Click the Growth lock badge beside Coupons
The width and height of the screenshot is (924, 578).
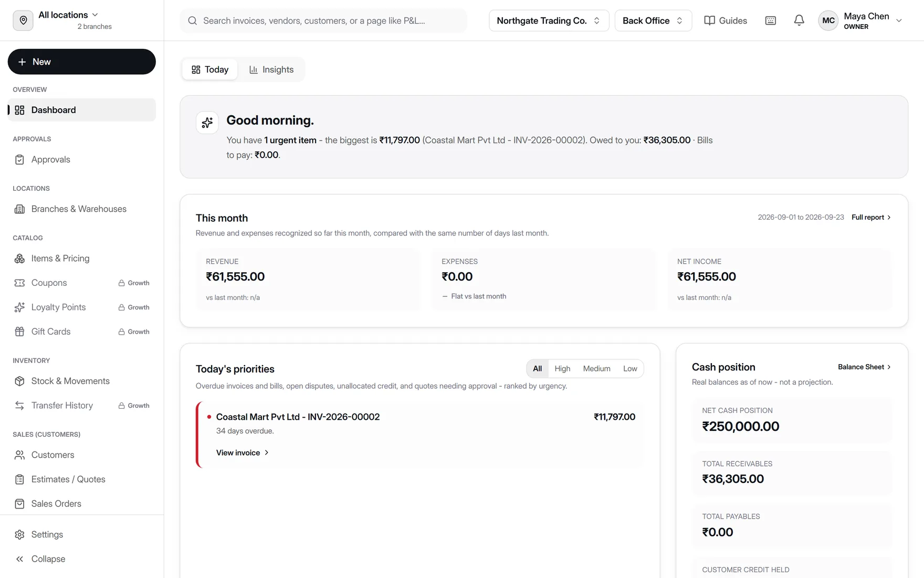[134, 283]
